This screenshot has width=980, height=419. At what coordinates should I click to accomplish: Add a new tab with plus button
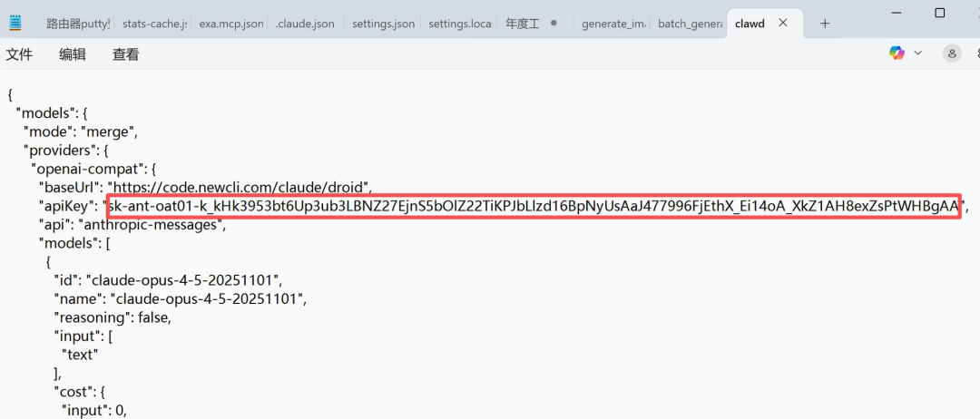[825, 24]
